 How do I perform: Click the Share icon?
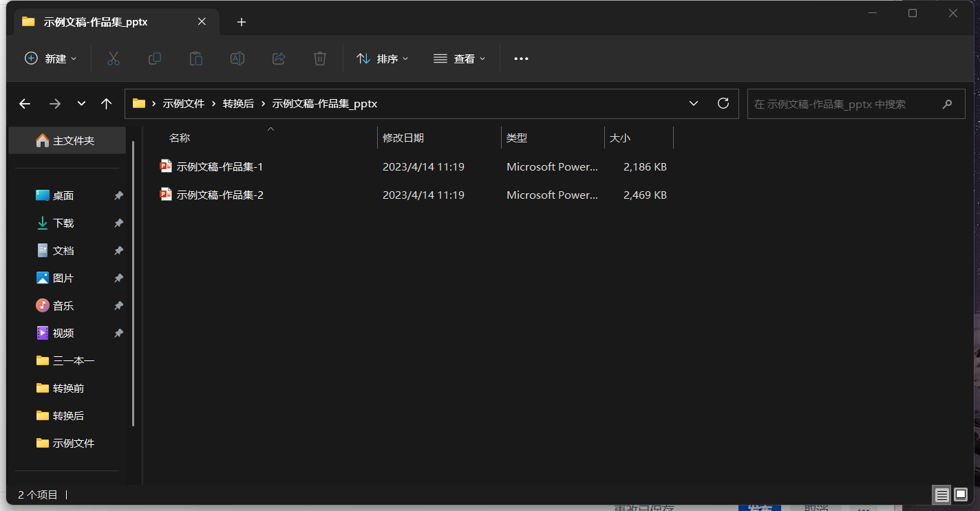(278, 58)
